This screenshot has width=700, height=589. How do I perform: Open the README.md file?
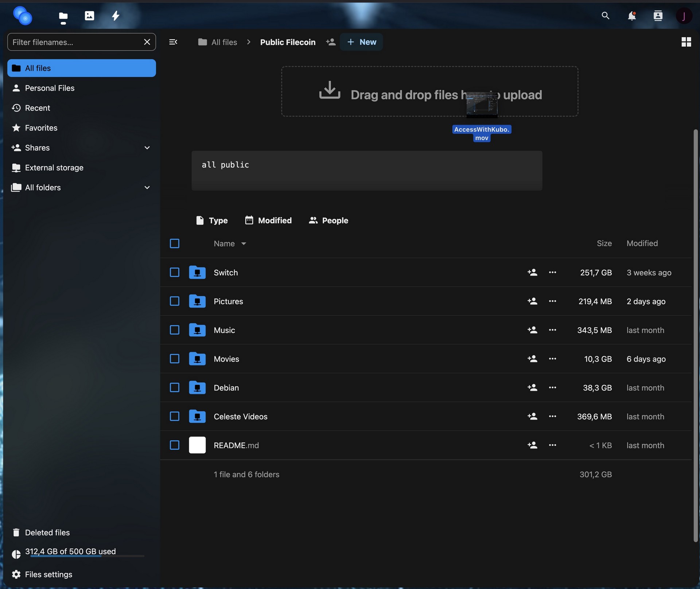click(x=236, y=445)
